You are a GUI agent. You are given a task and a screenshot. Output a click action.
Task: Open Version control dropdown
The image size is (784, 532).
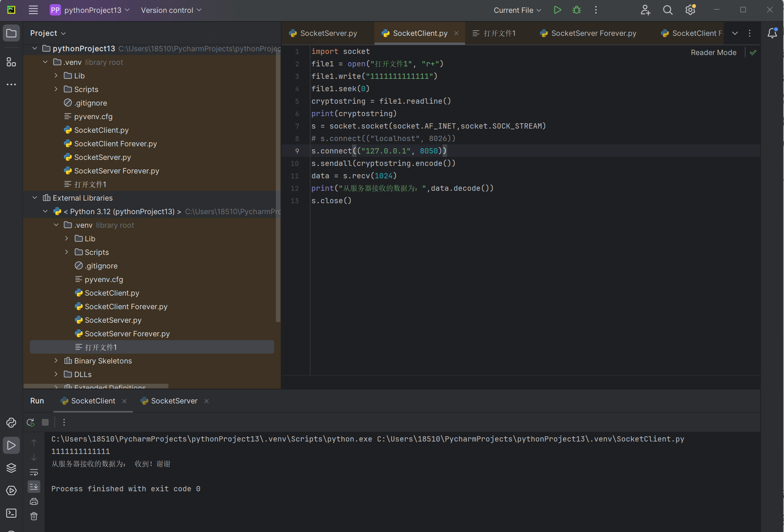(171, 10)
